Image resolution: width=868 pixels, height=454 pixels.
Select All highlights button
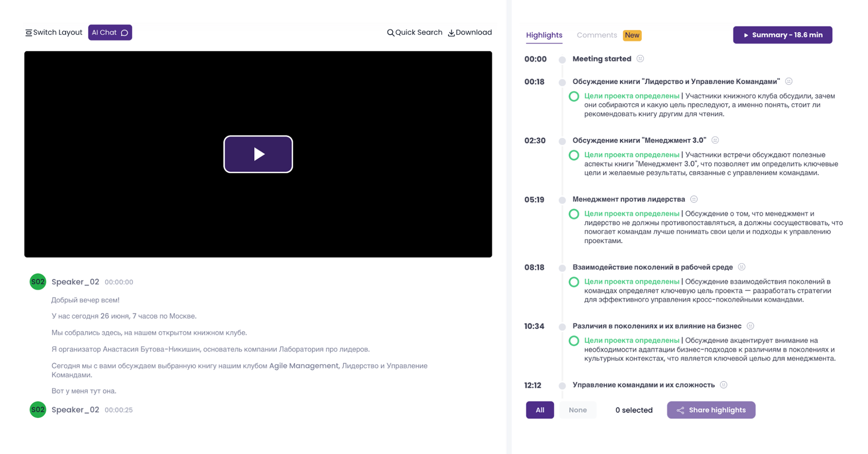(540, 410)
